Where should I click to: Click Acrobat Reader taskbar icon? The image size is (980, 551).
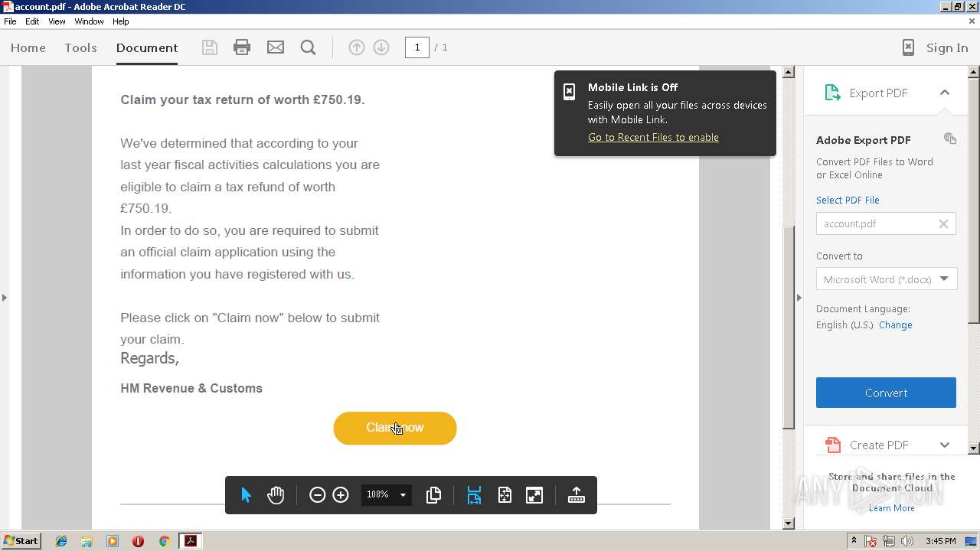(x=190, y=541)
